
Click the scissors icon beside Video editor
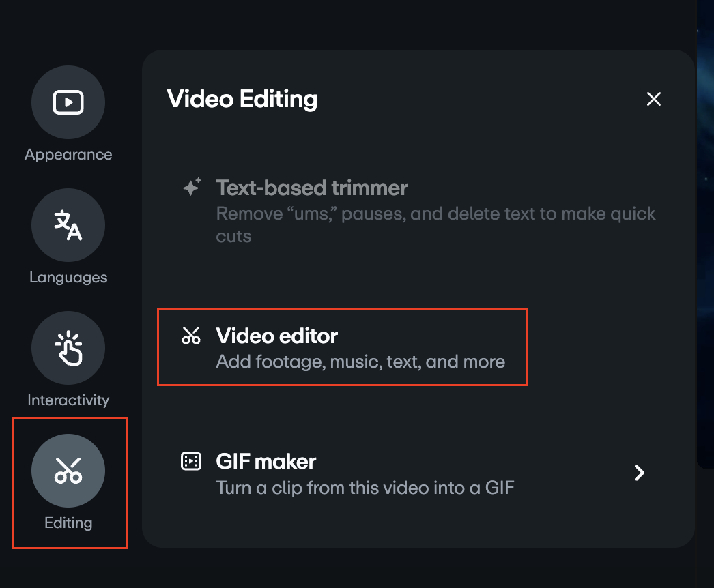(x=191, y=336)
